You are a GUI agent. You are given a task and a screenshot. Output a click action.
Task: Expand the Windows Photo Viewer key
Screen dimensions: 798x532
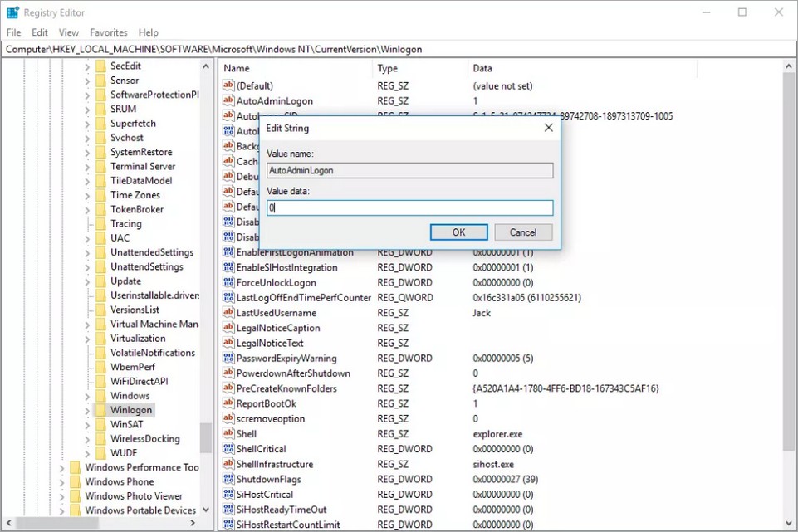point(61,496)
